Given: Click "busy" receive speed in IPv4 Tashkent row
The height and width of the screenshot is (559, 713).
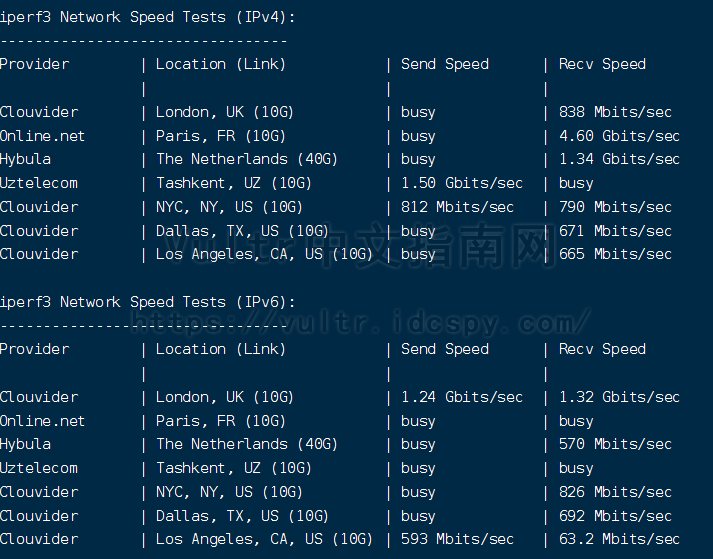Looking at the screenshot, I should click(x=576, y=184).
